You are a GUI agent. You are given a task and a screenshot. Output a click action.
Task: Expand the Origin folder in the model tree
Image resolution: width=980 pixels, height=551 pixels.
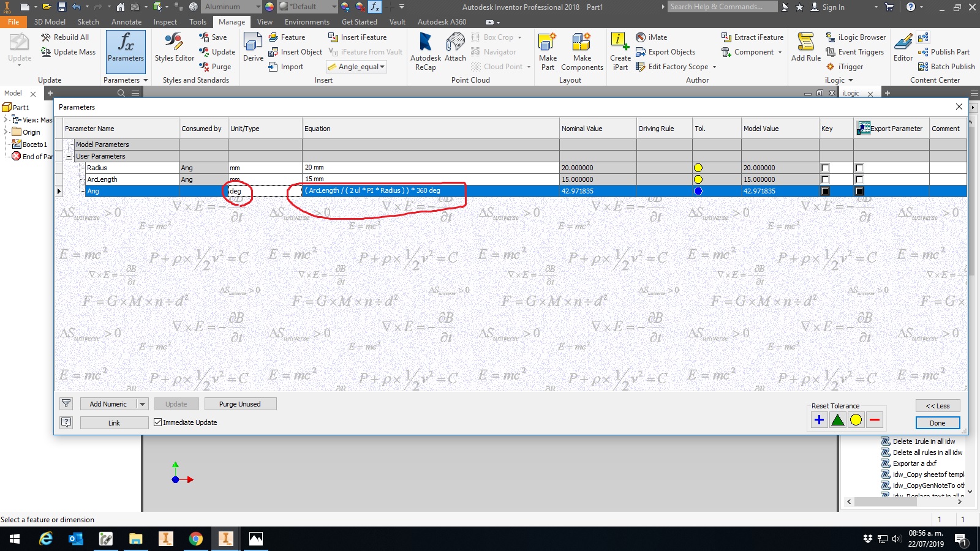coord(6,132)
